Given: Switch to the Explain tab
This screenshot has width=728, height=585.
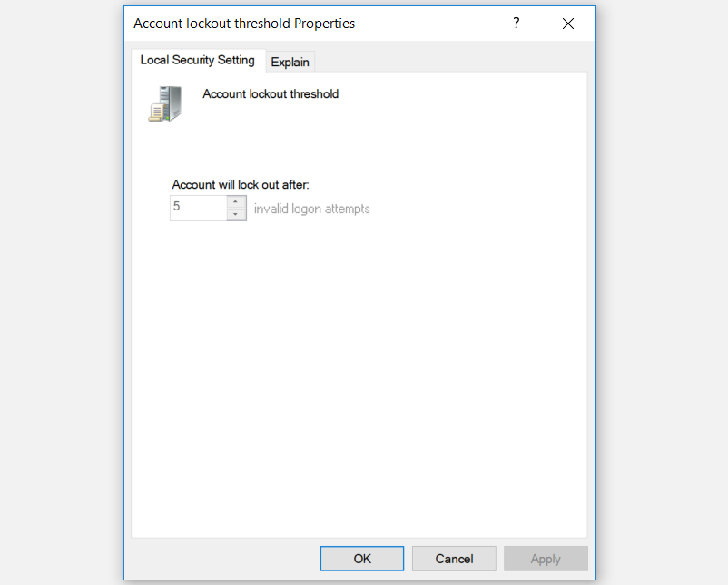Looking at the screenshot, I should click(x=290, y=62).
